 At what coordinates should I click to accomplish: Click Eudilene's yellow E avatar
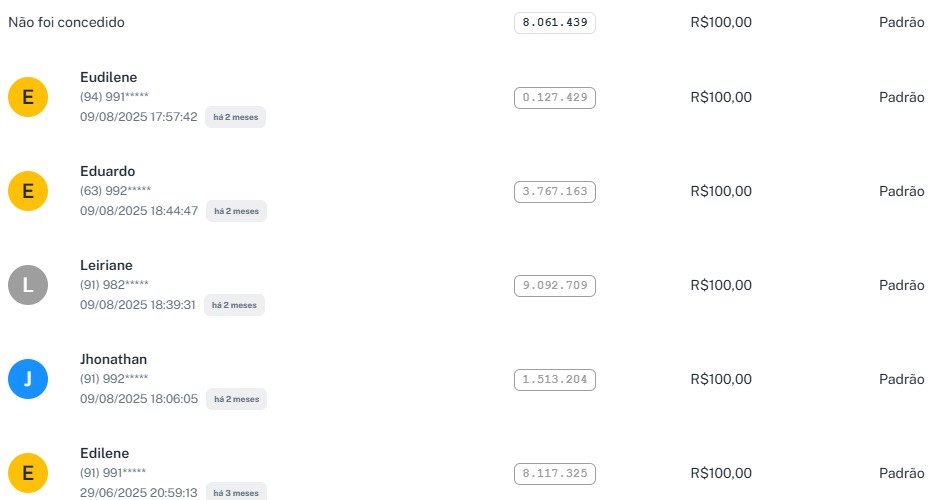(28, 97)
